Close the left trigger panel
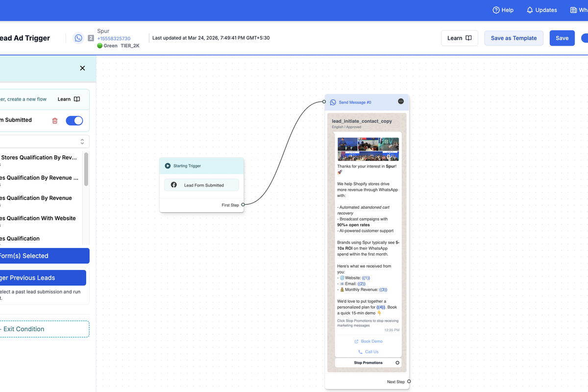588x392 pixels. point(82,68)
